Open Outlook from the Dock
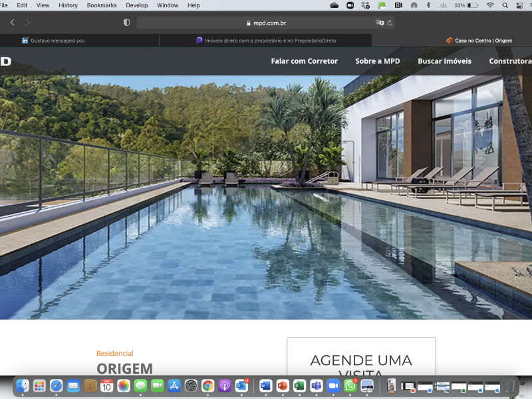532x399 pixels. [241, 386]
